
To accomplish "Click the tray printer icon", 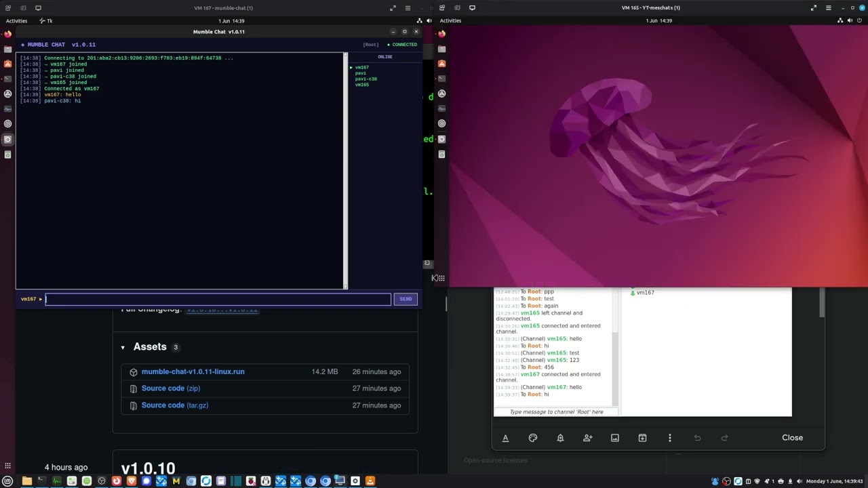I will (779, 481).
